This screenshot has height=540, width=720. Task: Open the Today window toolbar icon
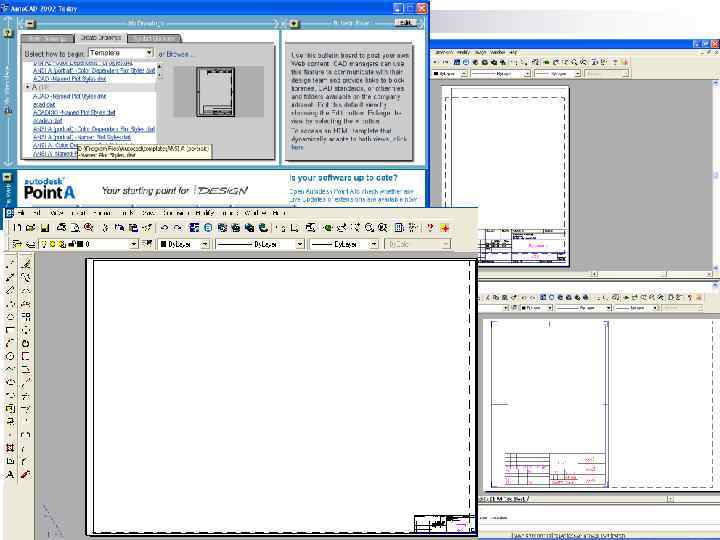point(194,227)
